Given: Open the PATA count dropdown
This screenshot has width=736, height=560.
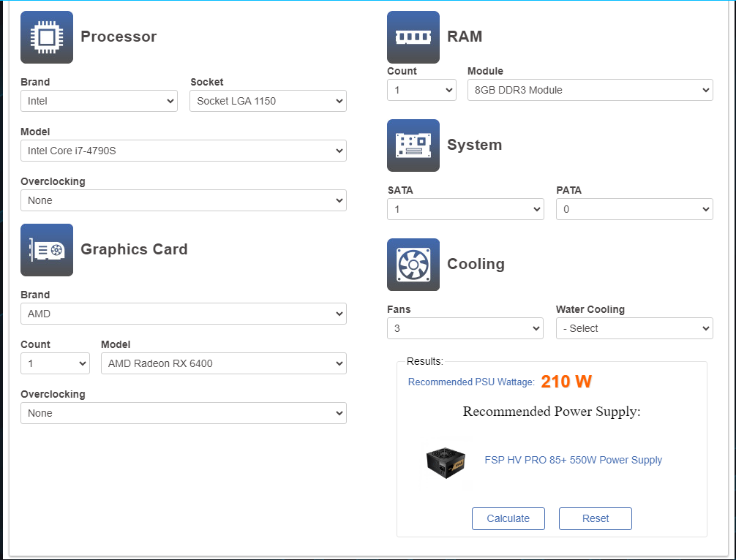Looking at the screenshot, I should pos(634,209).
